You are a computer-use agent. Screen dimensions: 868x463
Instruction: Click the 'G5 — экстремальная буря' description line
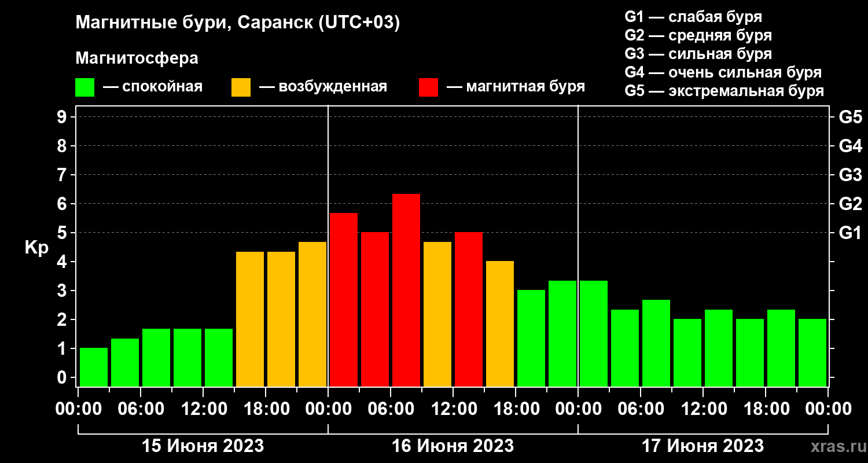pos(724,91)
